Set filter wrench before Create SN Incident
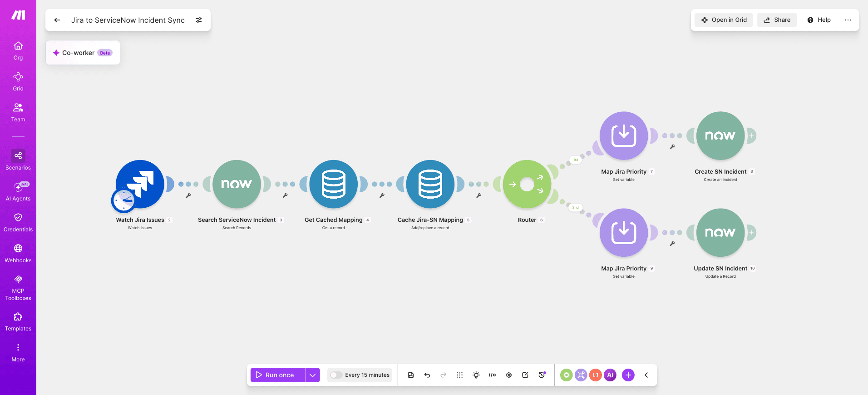Screen dimensions: 868x395 click(x=672, y=147)
